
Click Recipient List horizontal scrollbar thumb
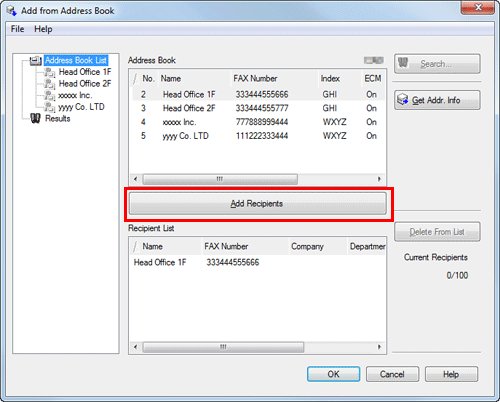click(223, 347)
